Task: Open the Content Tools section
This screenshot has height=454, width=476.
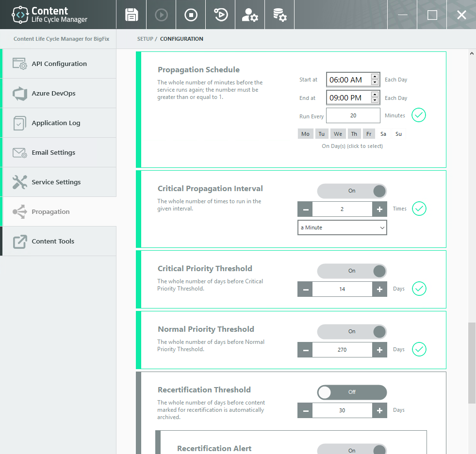Action: pos(59,241)
